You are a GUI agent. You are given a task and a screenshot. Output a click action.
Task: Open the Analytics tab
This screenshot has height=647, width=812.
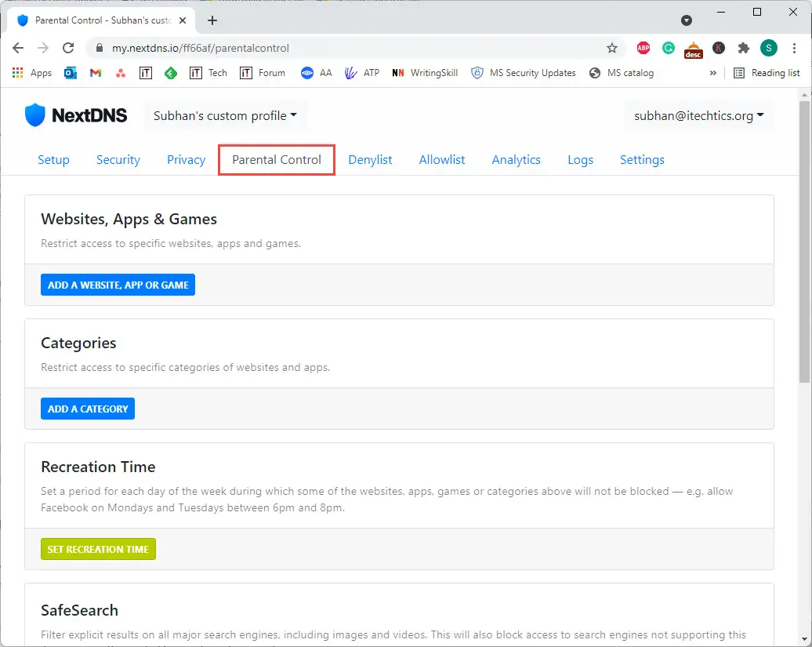click(x=517, y=160)
